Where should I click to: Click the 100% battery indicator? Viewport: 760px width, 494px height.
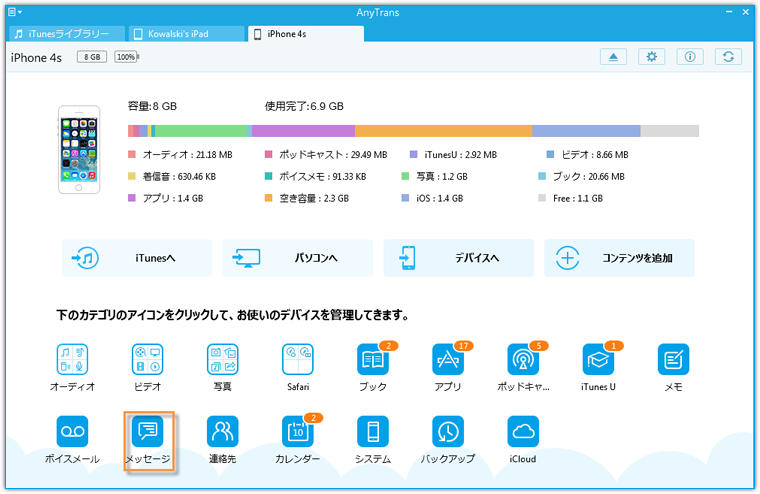coord(127,57)
